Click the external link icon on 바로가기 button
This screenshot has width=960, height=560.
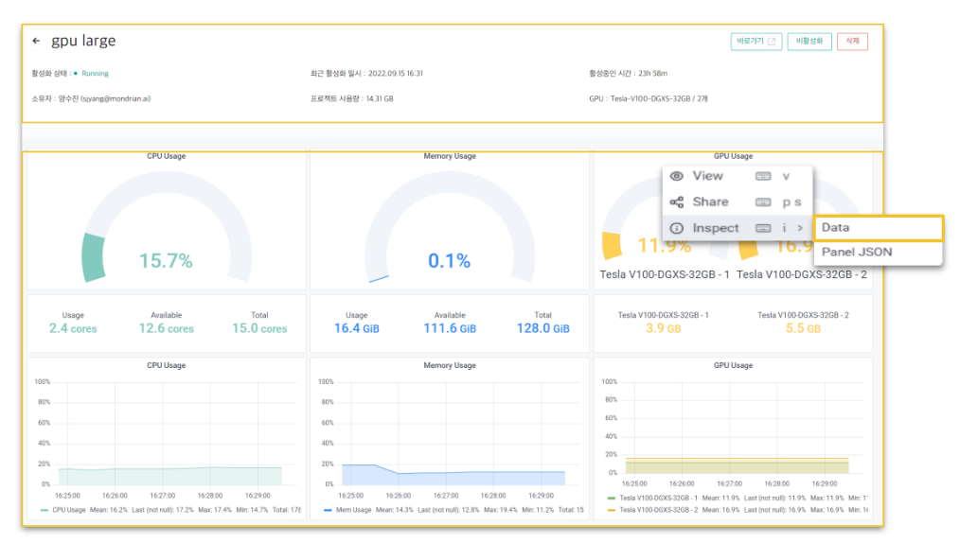(x=772, y=42)
